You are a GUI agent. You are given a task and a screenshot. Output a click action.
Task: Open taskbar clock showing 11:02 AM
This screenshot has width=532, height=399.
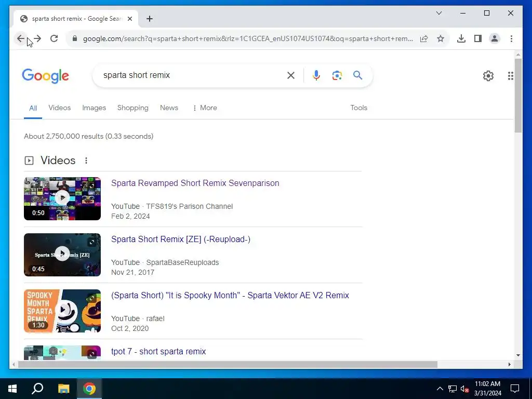(487, 389)
